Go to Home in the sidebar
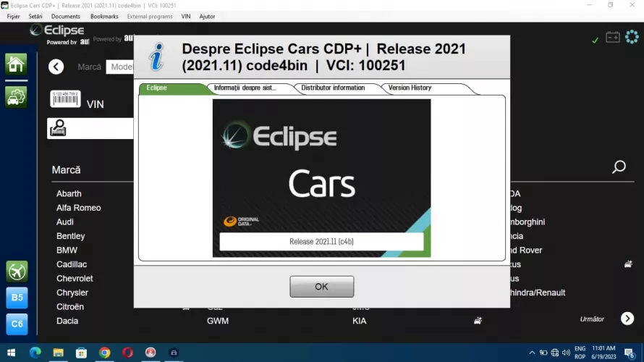 [16, 64]
